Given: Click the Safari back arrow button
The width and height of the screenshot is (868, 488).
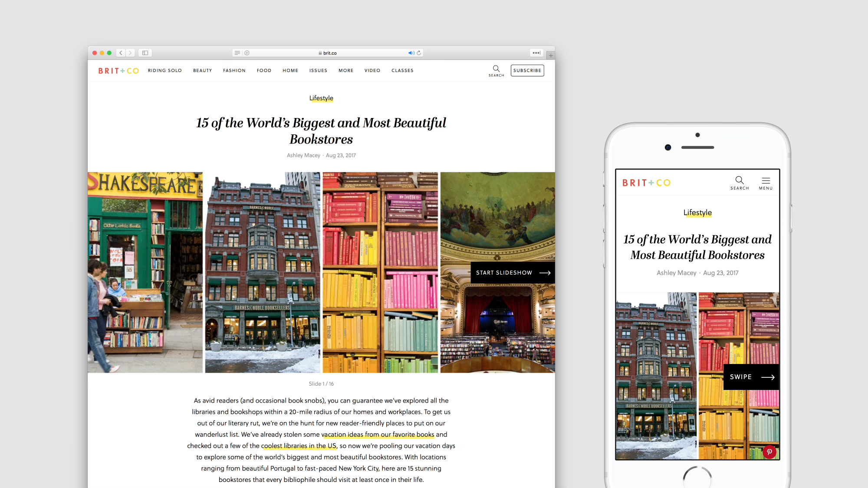Looking at the screenshot, I should pyautogui.click(x=121, y=53).
